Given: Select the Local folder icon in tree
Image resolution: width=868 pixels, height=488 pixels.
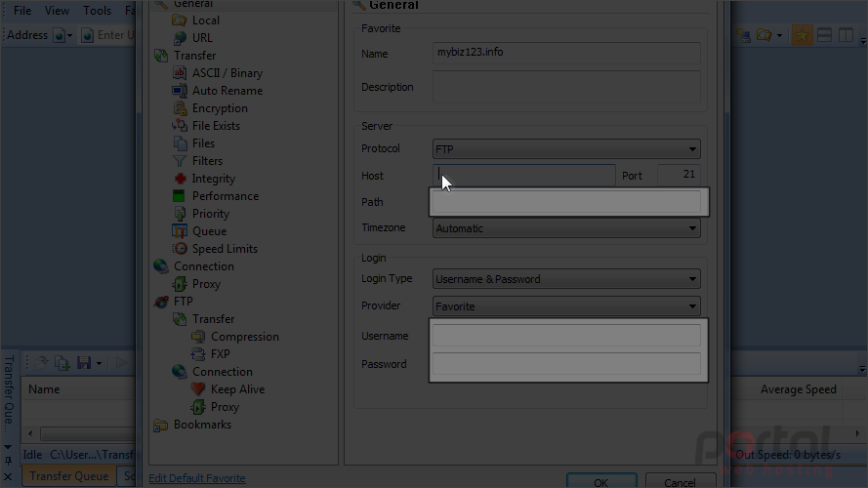Looking at the screenshot, I should coord(180,20).
